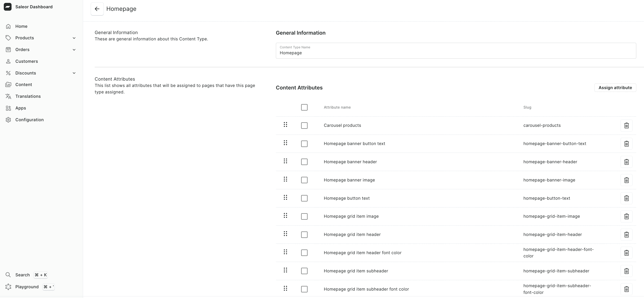Click the homepage-grid-item-header slug
644x298 pixels.
tap(553, 235)
